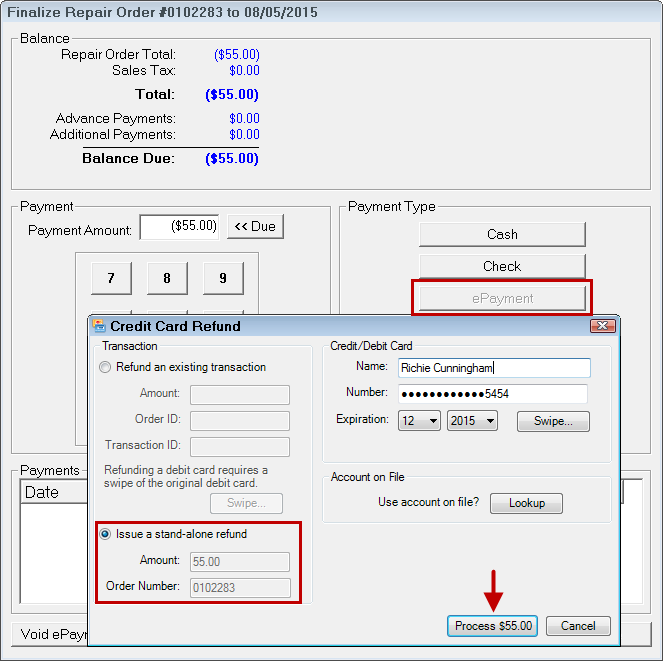Click the Advance Payments $0.00 value
The height and width of the screenshot is (661, 663).
pyautogui.click(x=244, y=118)
